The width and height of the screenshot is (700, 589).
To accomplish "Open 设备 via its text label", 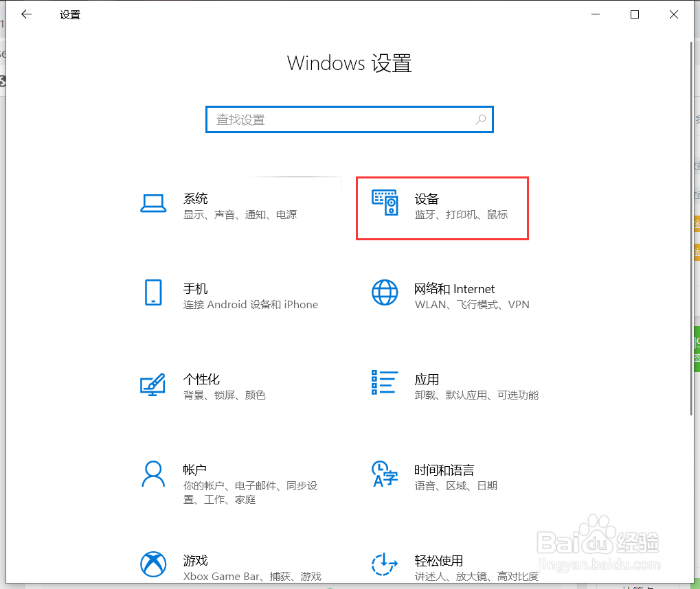I will 427,199.
